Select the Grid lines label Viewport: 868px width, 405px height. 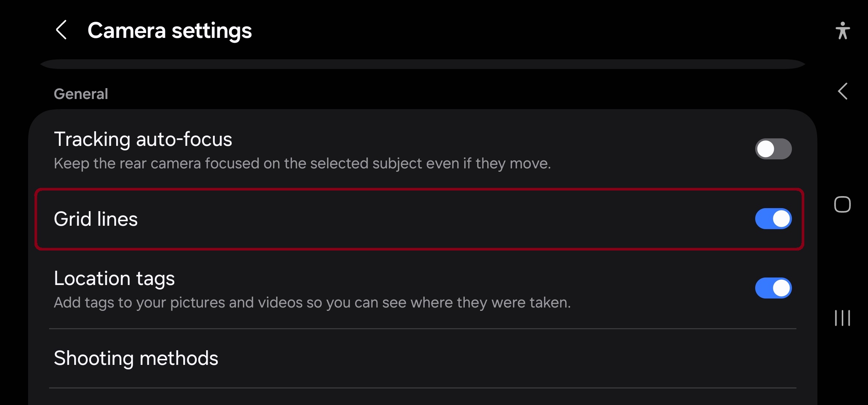[96, 219]
